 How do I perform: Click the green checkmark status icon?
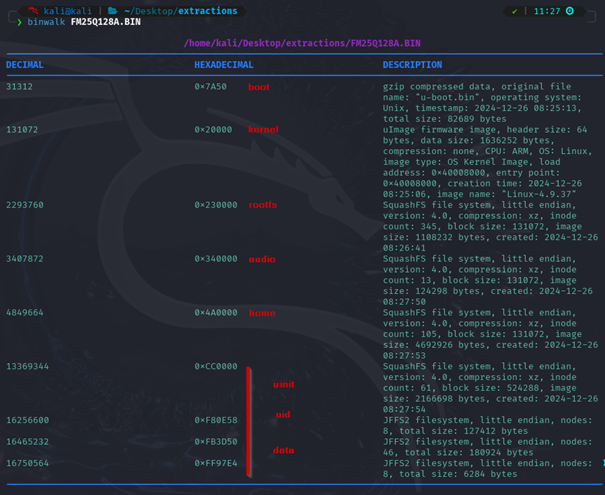click(515, 11)
